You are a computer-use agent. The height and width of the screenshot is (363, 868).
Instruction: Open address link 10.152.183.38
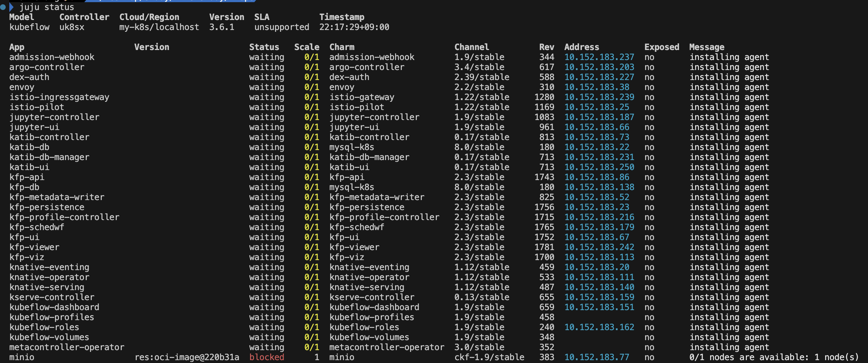coord(597,87)
